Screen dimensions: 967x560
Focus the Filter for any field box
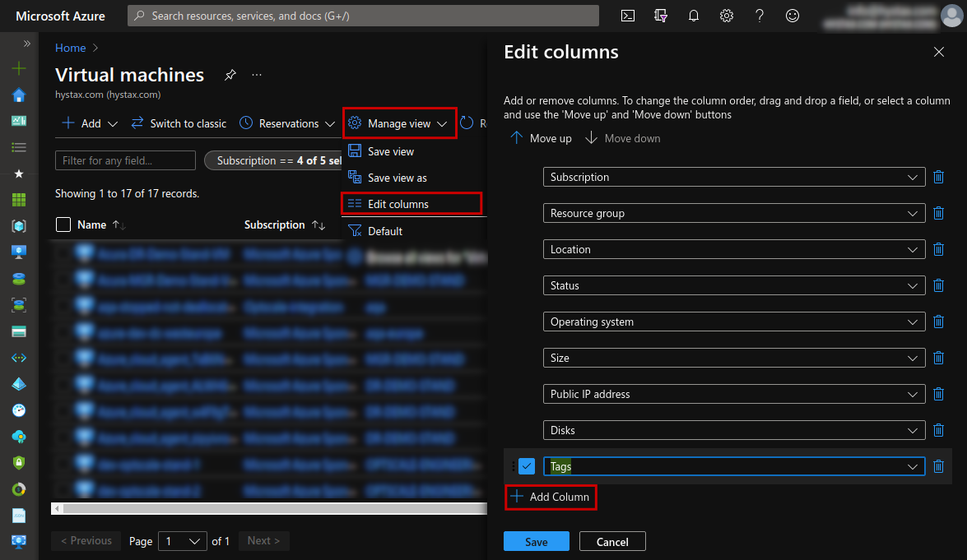(125, 161)
